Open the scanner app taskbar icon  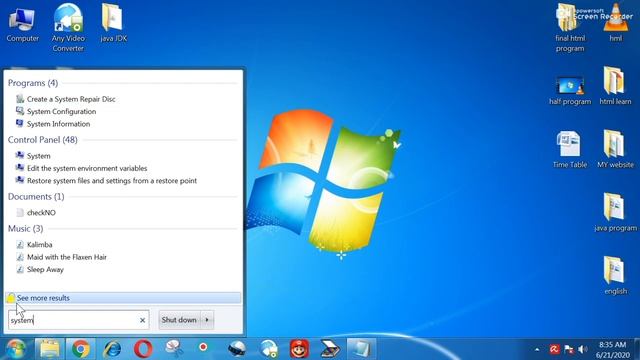[x=330, y=349]
